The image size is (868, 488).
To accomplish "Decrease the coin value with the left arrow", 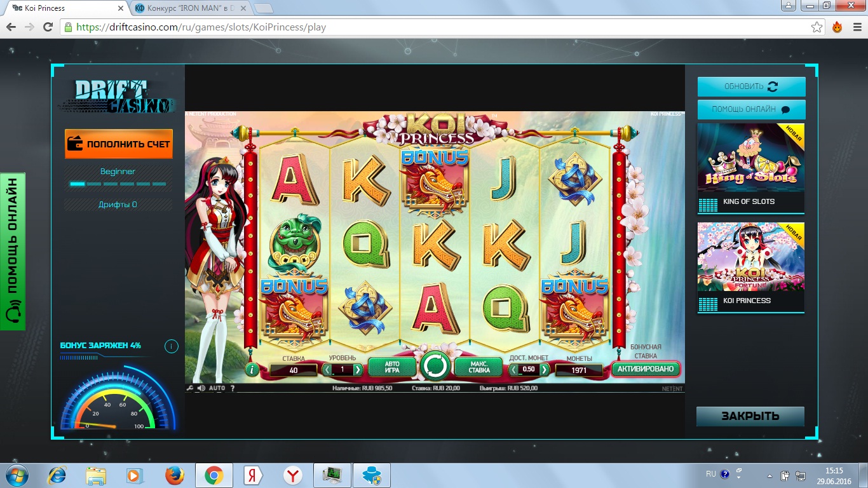I will point(514,370).
